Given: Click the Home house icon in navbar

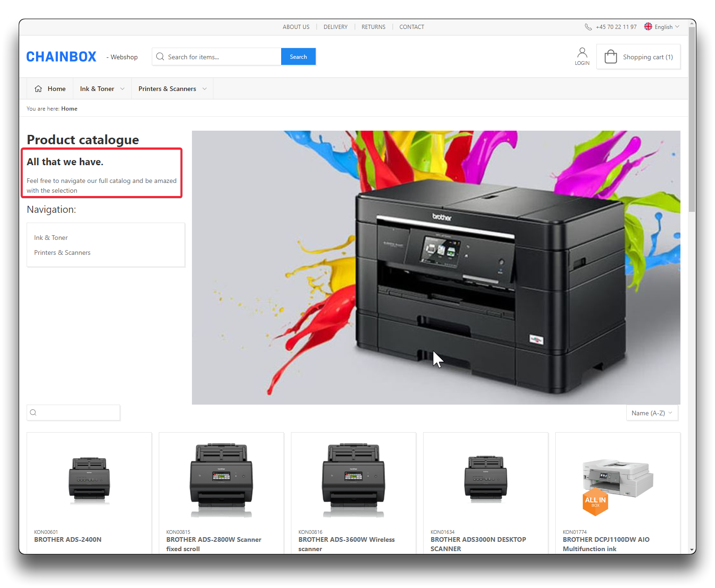Looking at the screenshot, I should click(38, 89).
